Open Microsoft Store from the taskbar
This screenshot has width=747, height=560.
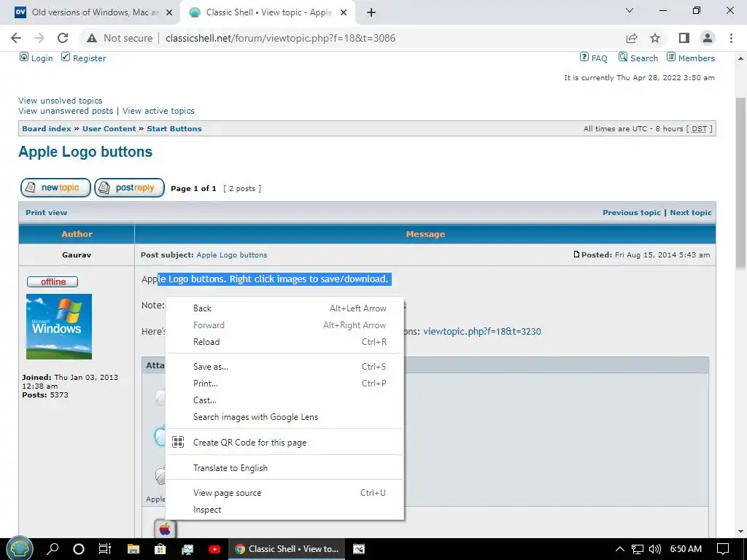160,549
